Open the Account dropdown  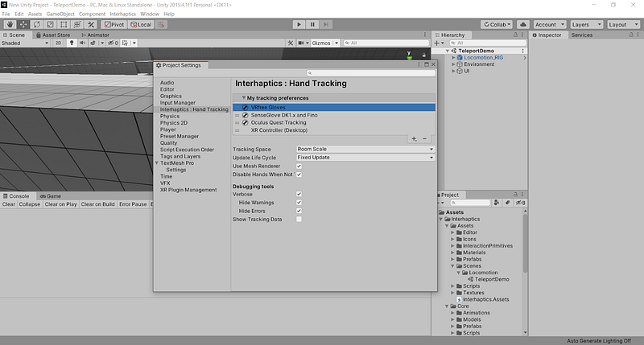click(550, 25)
